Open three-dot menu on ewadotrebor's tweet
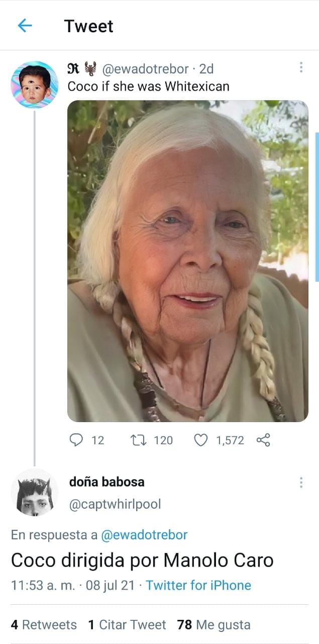This screenshot has height=644, width=319. coord(301,67)
